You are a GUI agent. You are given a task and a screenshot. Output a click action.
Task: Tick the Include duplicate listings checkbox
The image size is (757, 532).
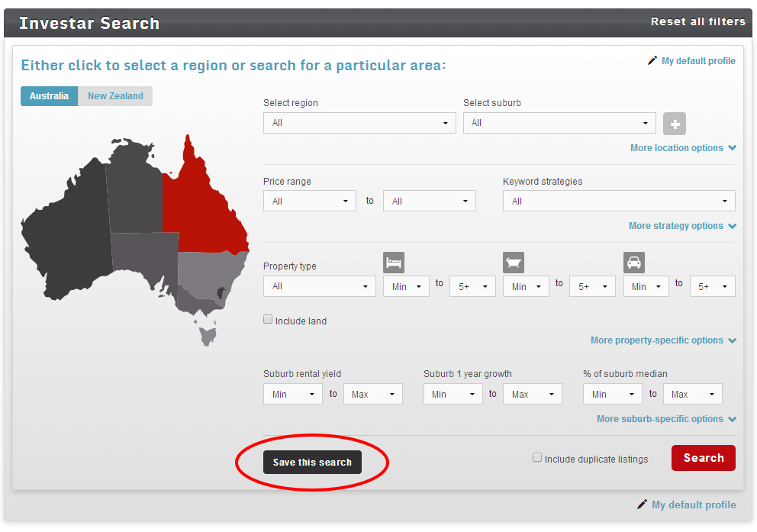[537, 458]
